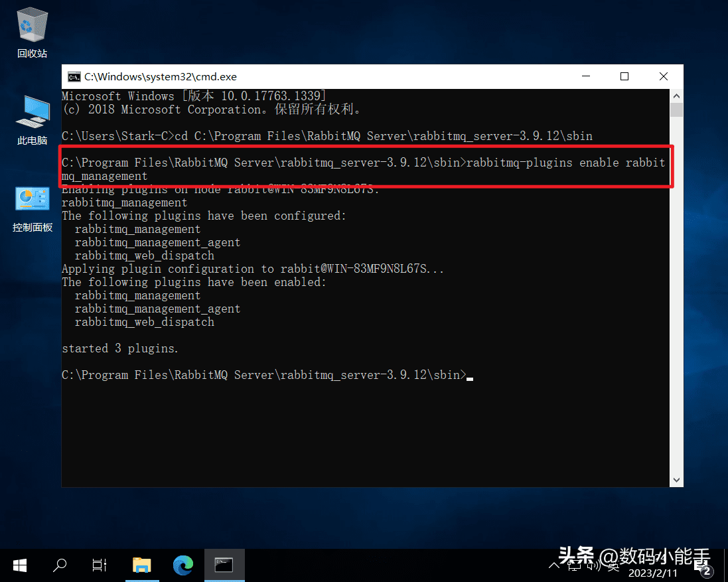Maximize the cmd.exe window
Screen dimensions: 728x582
pos(624,77)
